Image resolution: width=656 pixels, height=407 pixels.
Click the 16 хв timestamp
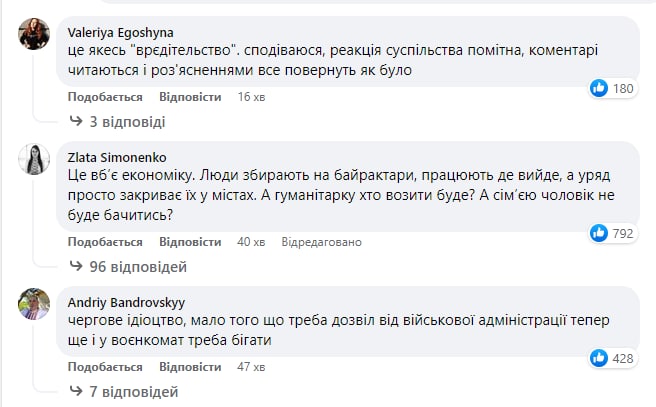[x=250, y=97]
